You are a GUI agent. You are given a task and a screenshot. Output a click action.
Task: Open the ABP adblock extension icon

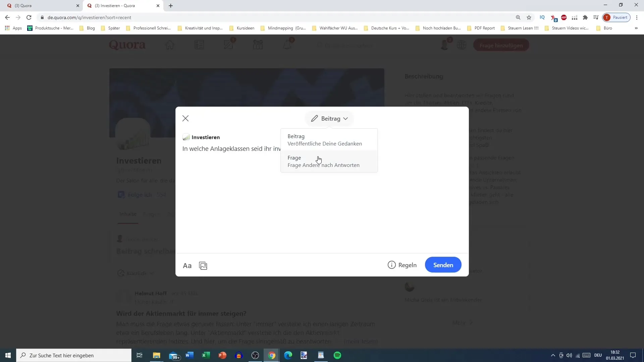pyautogui.click(x=564, y=17)
